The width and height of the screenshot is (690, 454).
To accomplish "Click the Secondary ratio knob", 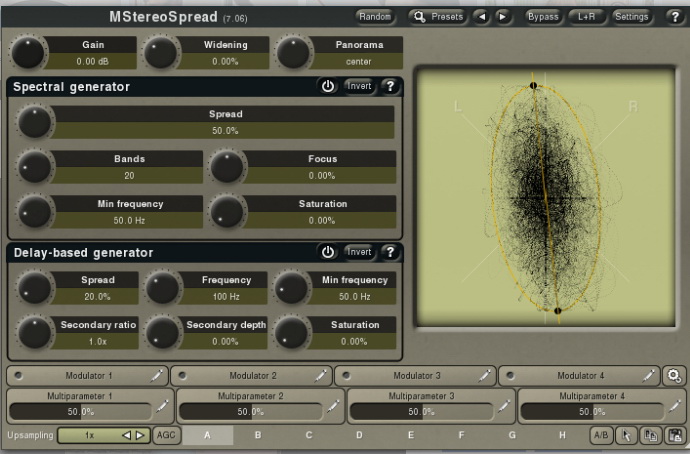I will coord(35,333).
